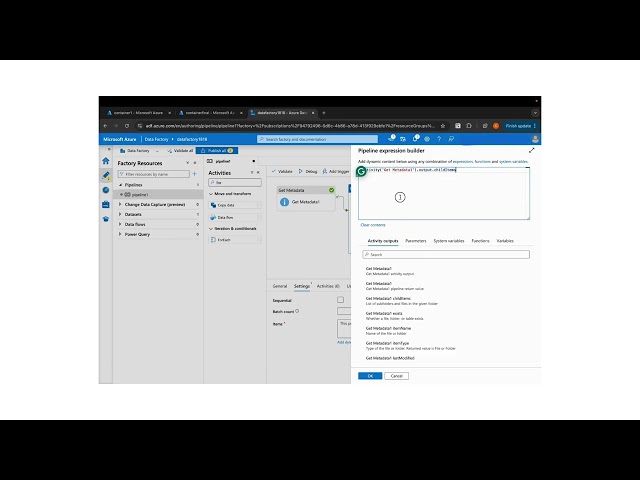640x480 pixels.
Task: Open the notifications bell icon
Action: pyautogui.click(x=415, y=139)
